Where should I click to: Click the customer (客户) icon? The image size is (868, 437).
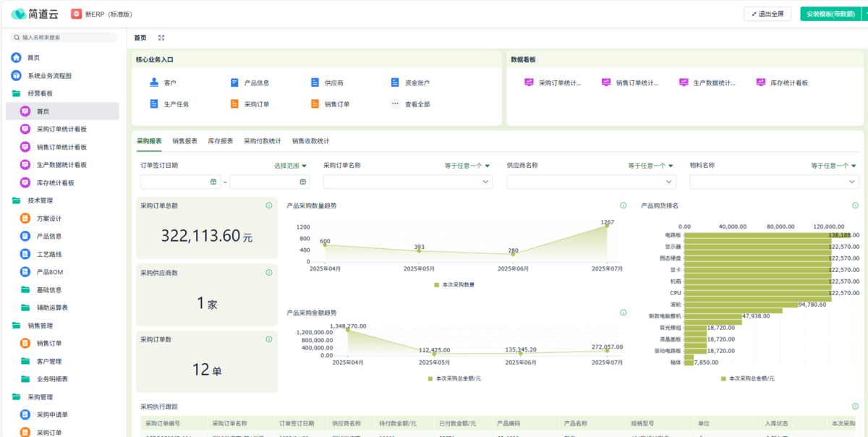(x=154, y=82)
